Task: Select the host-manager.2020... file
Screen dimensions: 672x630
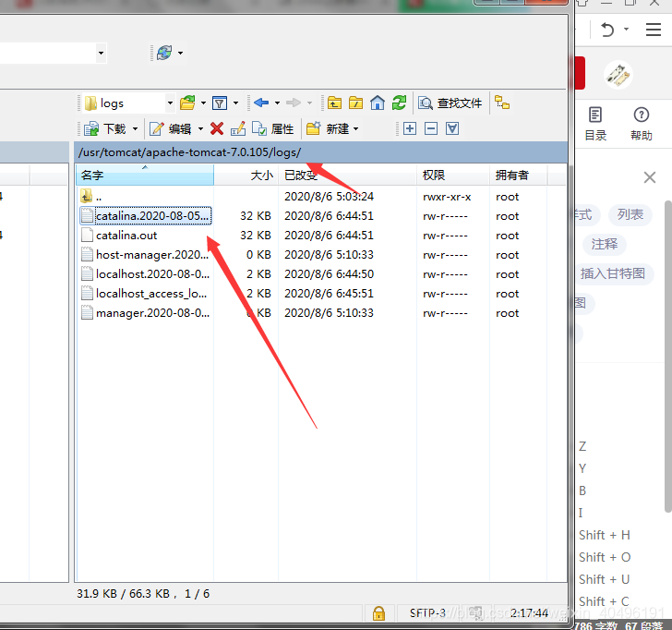Action: [145, 255]
